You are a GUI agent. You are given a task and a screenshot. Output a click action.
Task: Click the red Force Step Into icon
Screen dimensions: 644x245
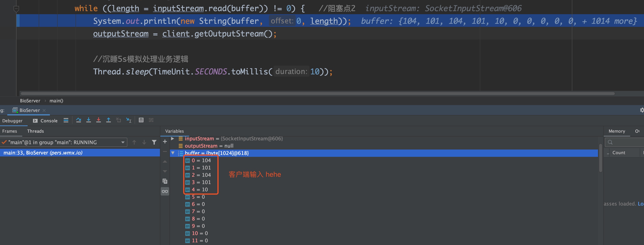pyautogui.click(x=99, y=120)
